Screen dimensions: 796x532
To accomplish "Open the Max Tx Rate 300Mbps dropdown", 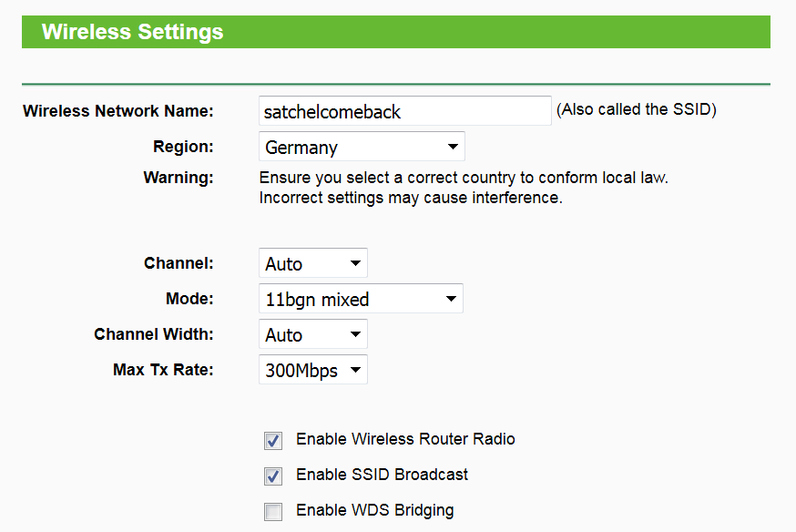I will (x=312, y=370).
